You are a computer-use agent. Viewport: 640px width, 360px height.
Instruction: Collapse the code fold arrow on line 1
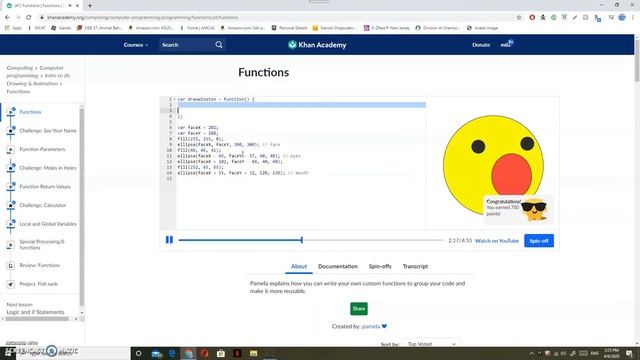coord(175,99)
